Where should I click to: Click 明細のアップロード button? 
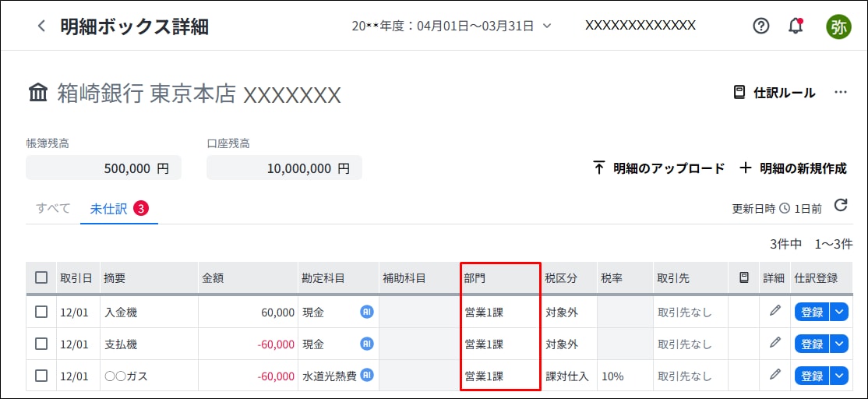click(x=658, y=168)
